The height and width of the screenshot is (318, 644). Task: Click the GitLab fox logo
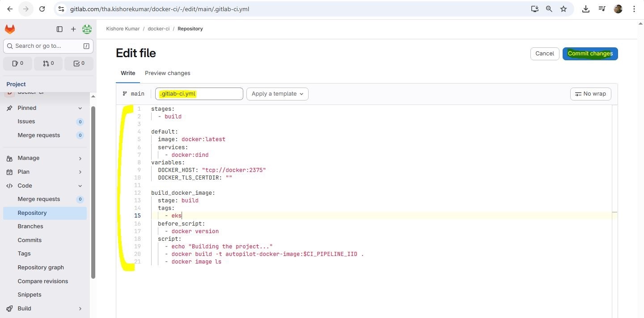pyautogui.click(x=10, y=29)
